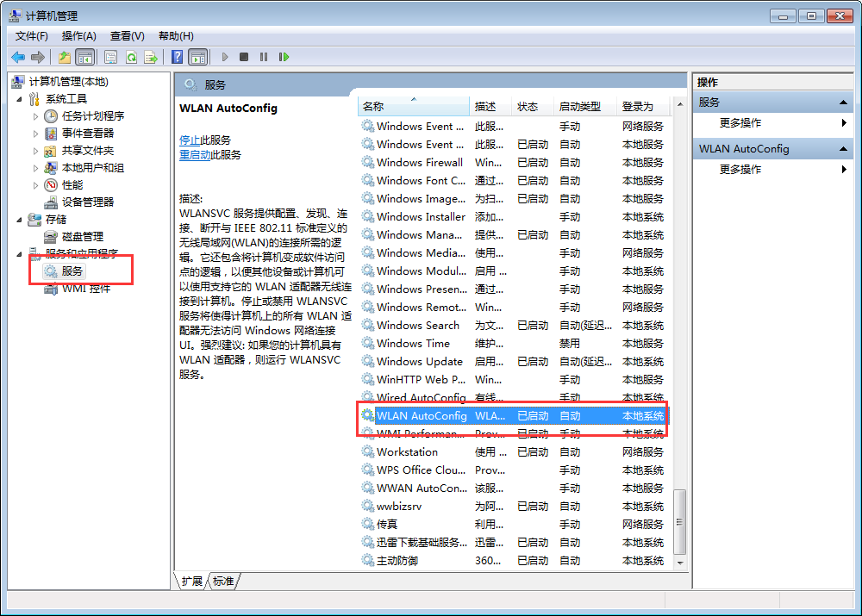Screen dimensions: 862x616
Task: Switch to 标准 tab
Action: [223, 582]
